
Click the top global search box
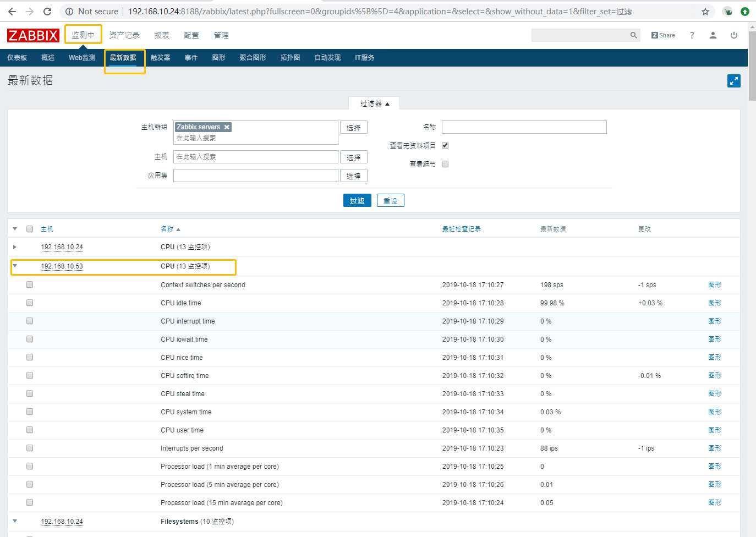click(580, 35)
